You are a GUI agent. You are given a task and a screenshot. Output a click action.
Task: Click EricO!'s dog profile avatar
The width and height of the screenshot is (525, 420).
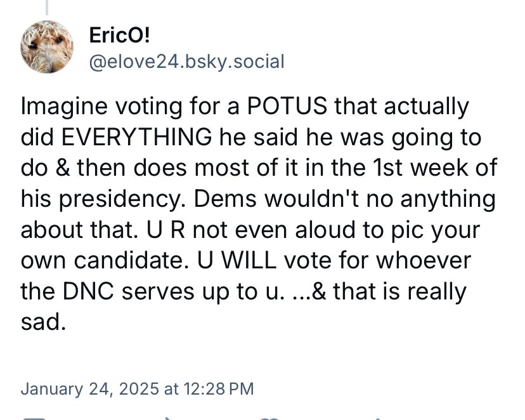pyautogui.click(x=48, y=47)
